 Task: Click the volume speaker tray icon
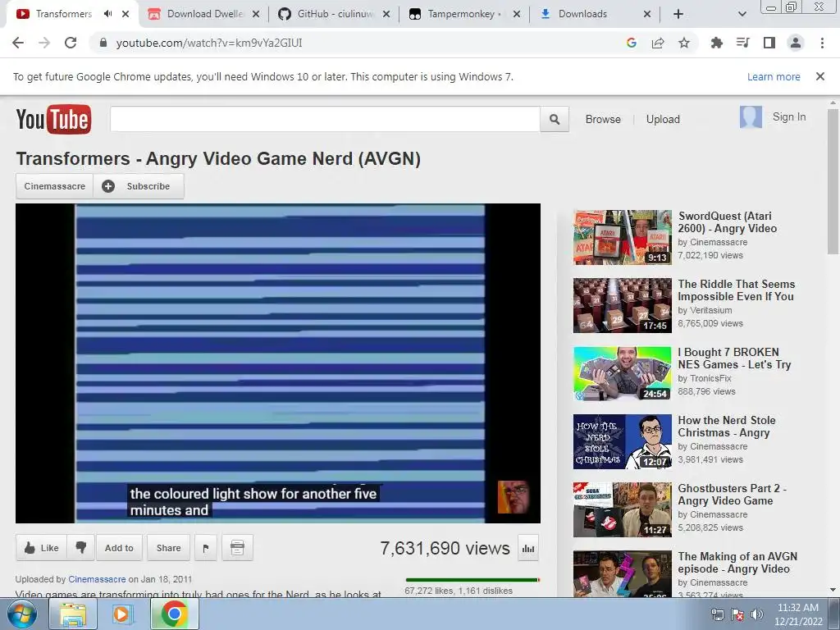[756, 614]
